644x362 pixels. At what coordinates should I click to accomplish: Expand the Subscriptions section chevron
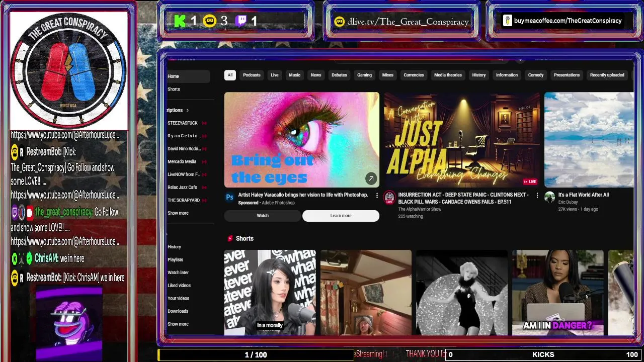(187, 110)
